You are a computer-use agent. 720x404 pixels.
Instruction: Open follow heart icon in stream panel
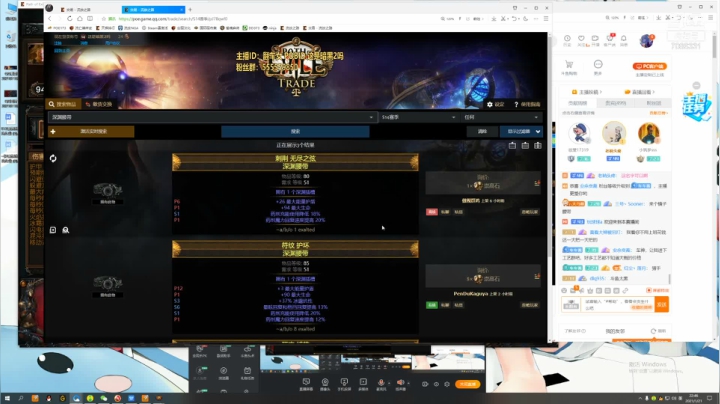coord(581,39)
